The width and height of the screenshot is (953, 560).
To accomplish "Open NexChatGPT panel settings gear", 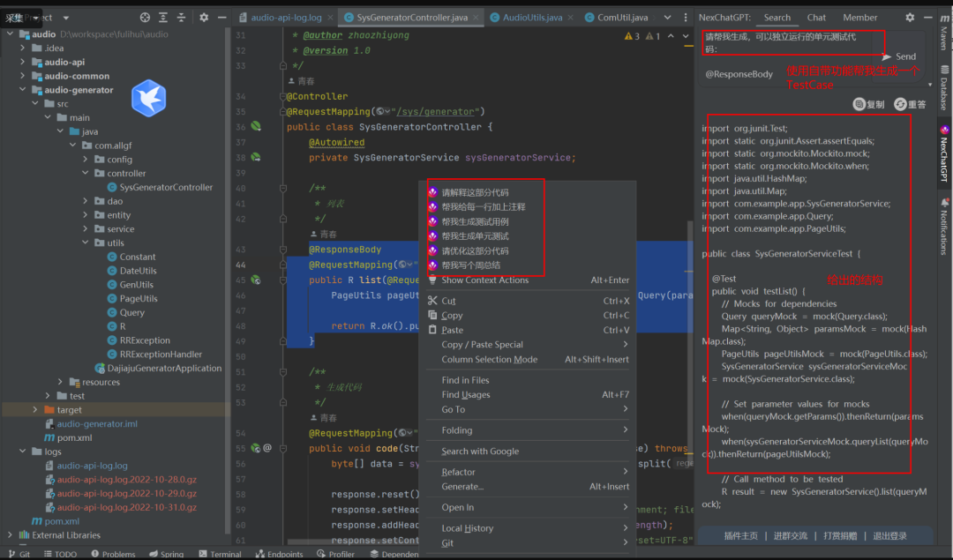I will tap(910, 18).
